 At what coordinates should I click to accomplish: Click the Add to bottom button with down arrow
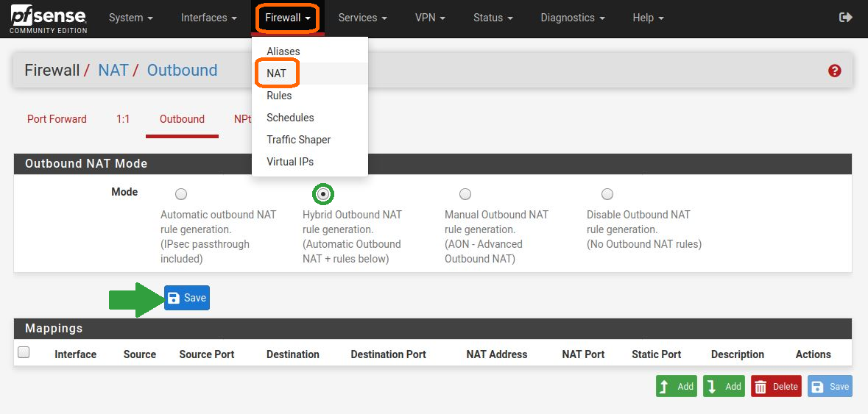tap(724, 386)
